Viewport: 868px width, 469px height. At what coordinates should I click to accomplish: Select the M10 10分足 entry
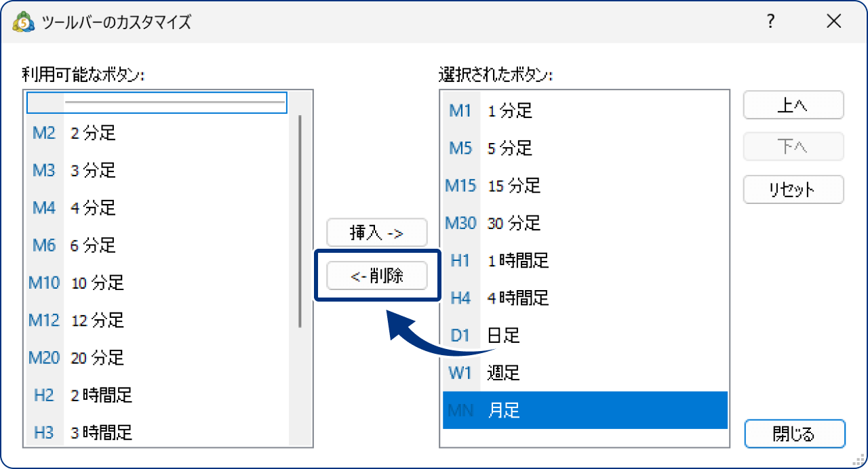156,283
